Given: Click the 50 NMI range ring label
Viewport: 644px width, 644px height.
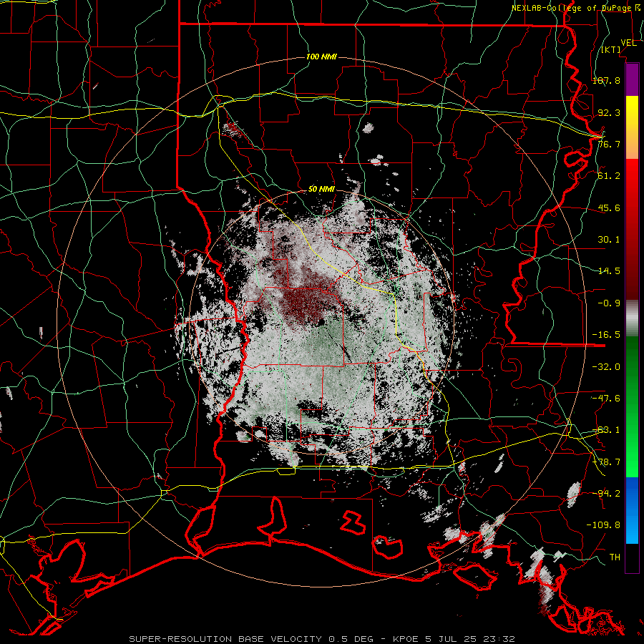Looking at the screenshot, I should click(321, 190).
